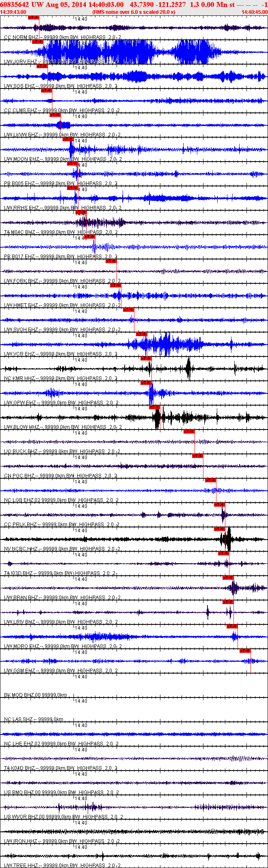The width and height of the screenshot is (268, 868).
Task: Click the UW LKVW BHZ station label
Action: point(21,135)
